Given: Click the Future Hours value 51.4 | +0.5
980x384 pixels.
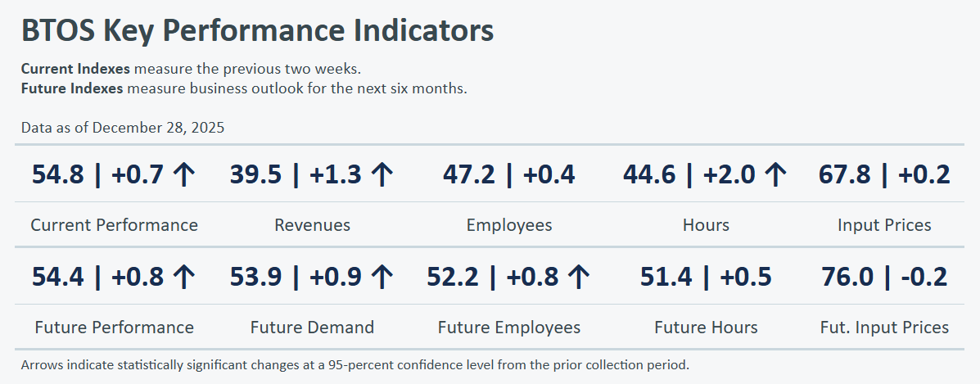Looking at the screenshot, I should coord(706,277).
